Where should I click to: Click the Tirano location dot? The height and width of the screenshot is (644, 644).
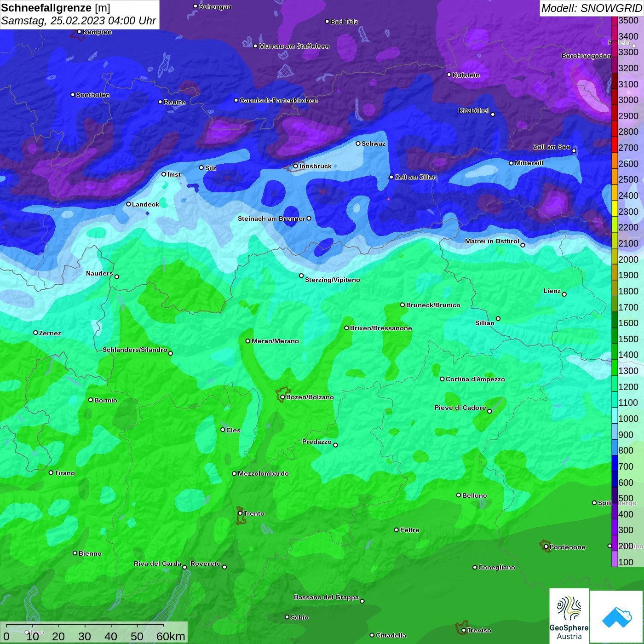(x=51, y=472)
